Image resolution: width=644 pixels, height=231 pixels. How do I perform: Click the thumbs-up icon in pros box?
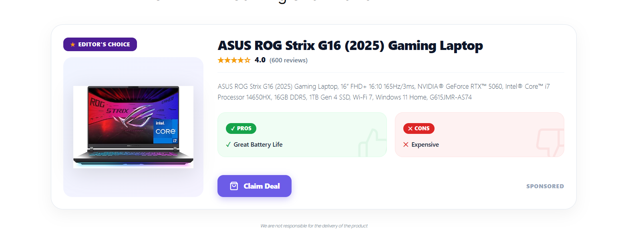pos(372,143)
